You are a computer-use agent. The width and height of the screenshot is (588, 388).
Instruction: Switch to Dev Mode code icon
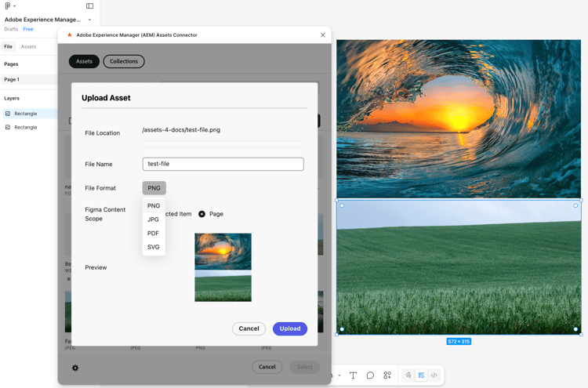(434, 375)
